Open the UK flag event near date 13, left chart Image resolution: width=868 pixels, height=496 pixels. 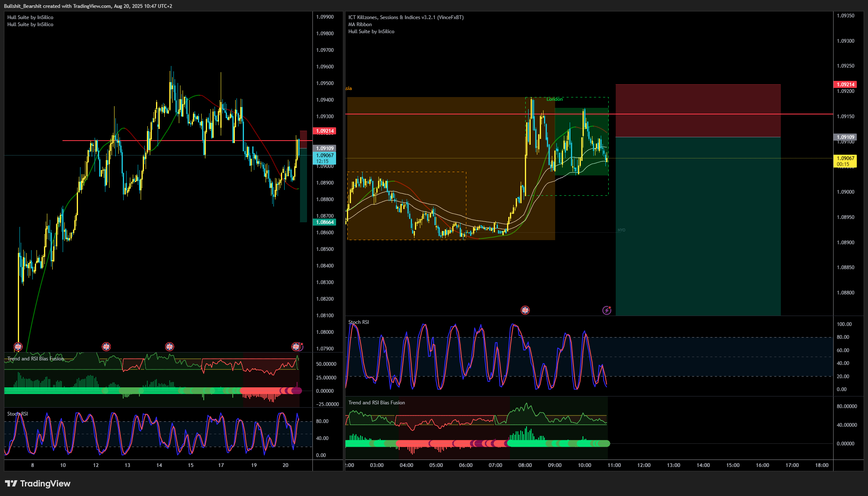[x=106, y=346]
